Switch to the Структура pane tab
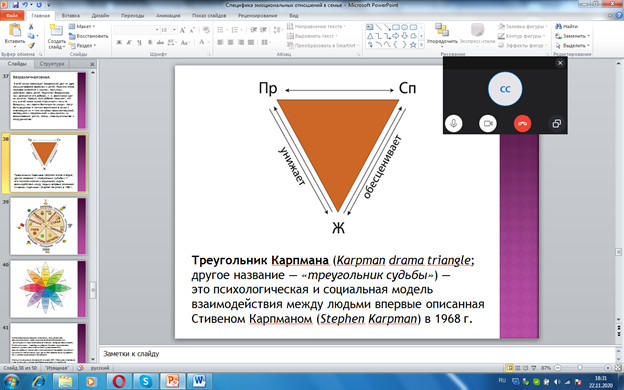Image resolution: width=624 pixels, height=390 pixels. point(52,64)
